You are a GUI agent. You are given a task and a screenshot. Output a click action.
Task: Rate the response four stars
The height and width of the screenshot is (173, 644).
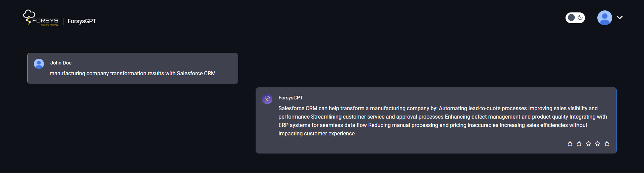coord(597,144)
